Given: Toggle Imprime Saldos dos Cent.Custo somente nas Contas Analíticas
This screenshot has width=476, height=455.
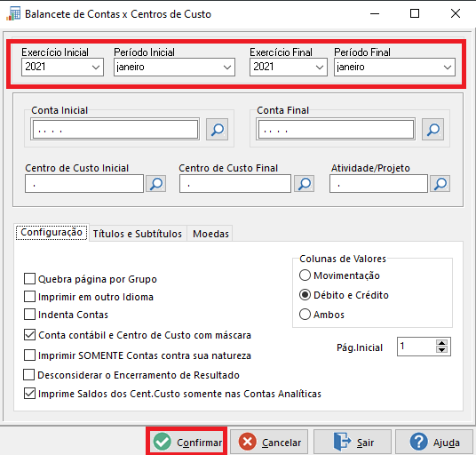Looking at the screenshot, I should tap(29, 394).
